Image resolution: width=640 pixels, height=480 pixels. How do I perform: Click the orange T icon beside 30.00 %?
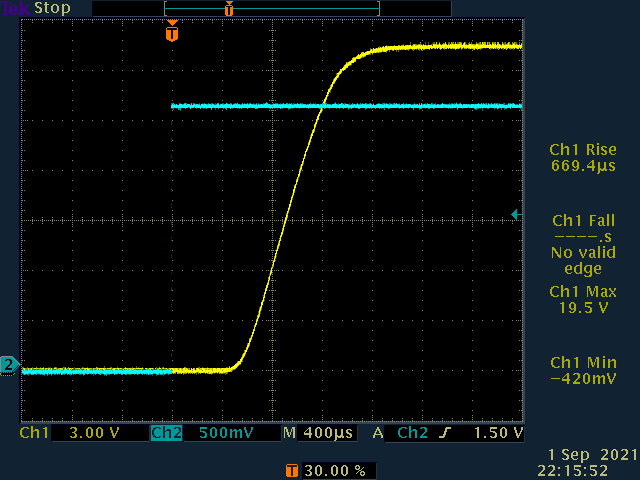tap(292, 469)
